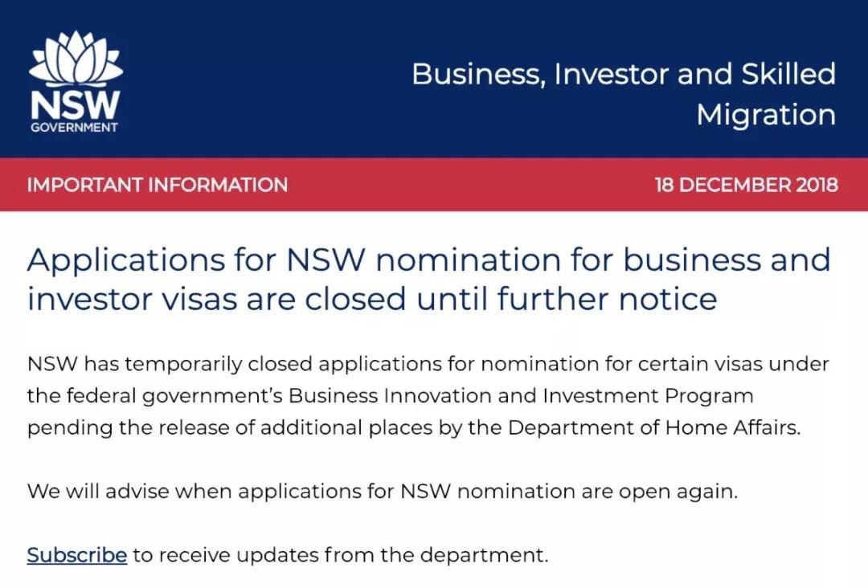This screenshot has height=588, width=868.
Task: Click the NSW waratah flower logo
Action: coord(75,61)
